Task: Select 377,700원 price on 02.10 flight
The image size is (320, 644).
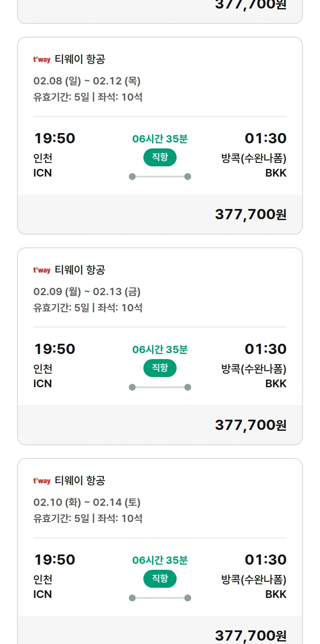Action: pyautogui.click(x=250, y=635)
